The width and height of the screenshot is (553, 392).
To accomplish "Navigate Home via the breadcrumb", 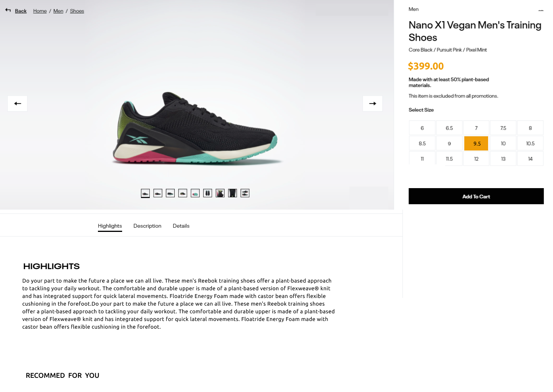I will point(40,11).
